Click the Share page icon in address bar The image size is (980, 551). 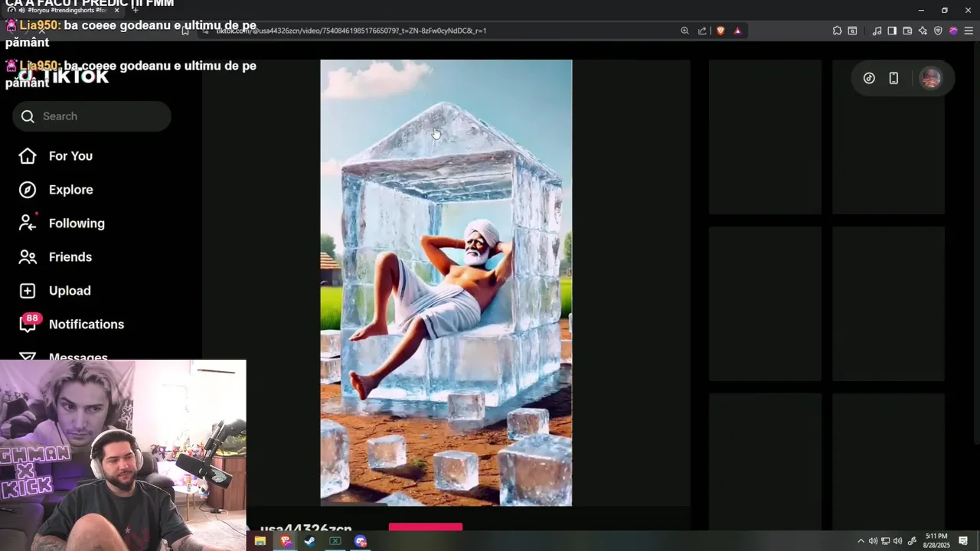click(x=702, y=31)
